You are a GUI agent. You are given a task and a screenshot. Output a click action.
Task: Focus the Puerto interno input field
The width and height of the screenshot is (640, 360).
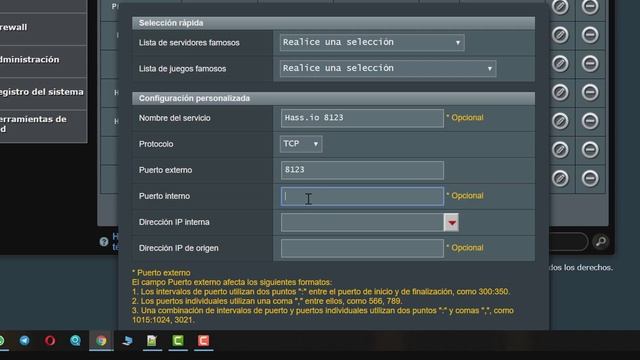[362, 196]
